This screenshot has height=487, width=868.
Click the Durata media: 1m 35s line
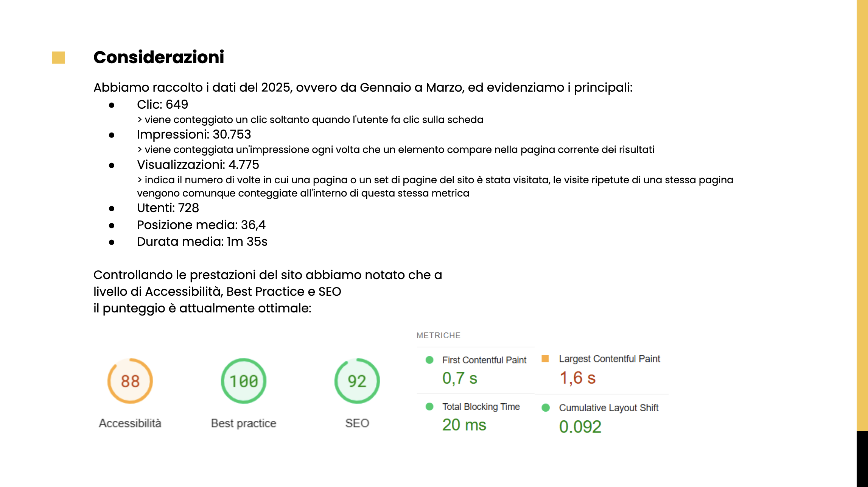202,241
